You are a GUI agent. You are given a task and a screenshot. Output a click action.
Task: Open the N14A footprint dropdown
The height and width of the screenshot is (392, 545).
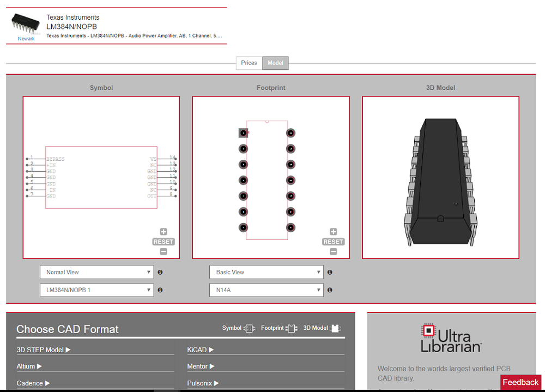click(x=267, y=290)
